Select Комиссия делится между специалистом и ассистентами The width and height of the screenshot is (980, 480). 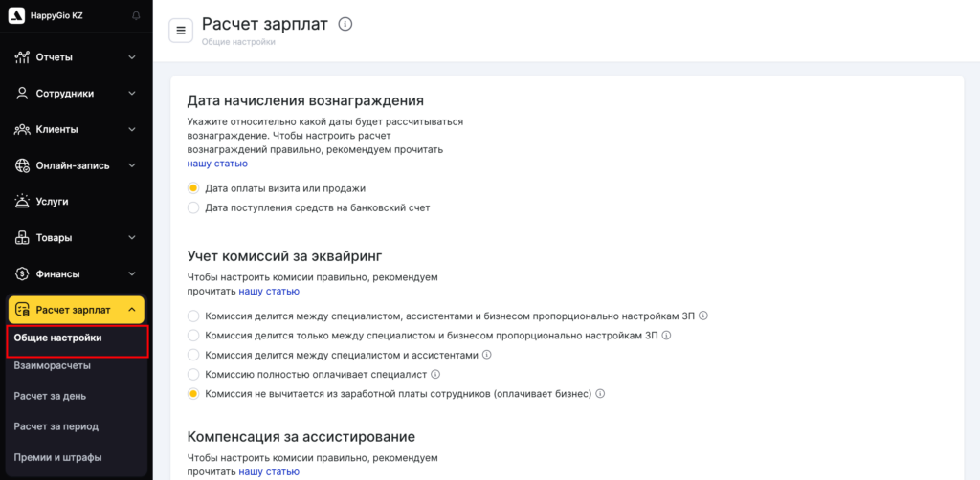[x=193, y=355]
